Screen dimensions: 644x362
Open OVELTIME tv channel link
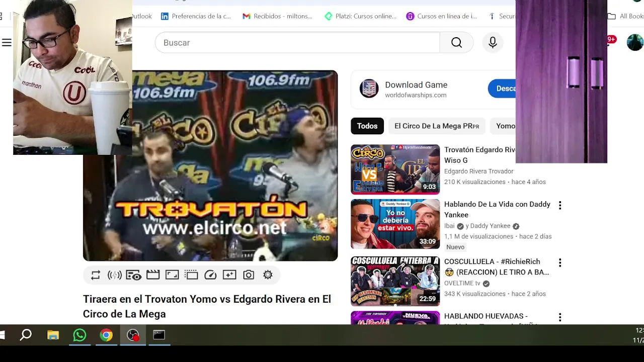462,284
